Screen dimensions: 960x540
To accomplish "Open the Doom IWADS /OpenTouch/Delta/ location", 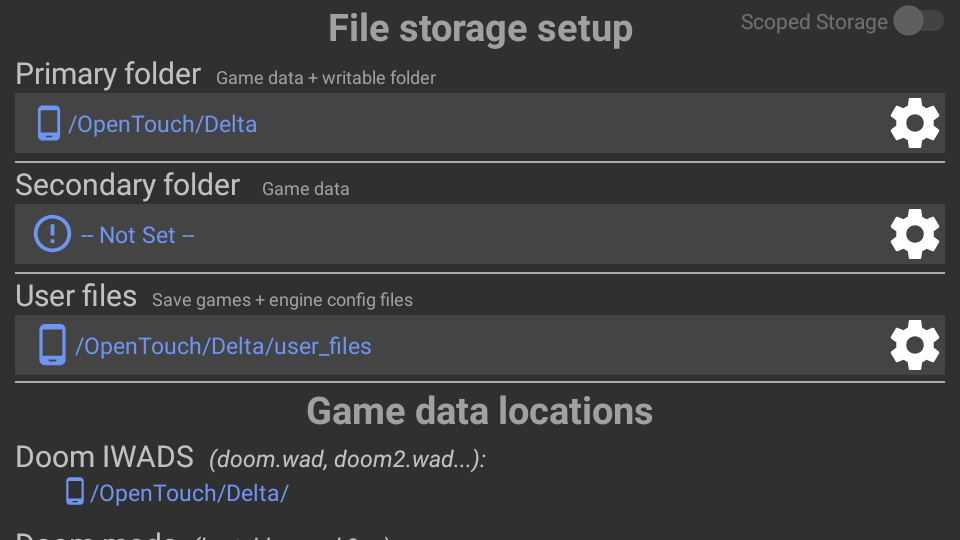I will click(x=189, y=493).
